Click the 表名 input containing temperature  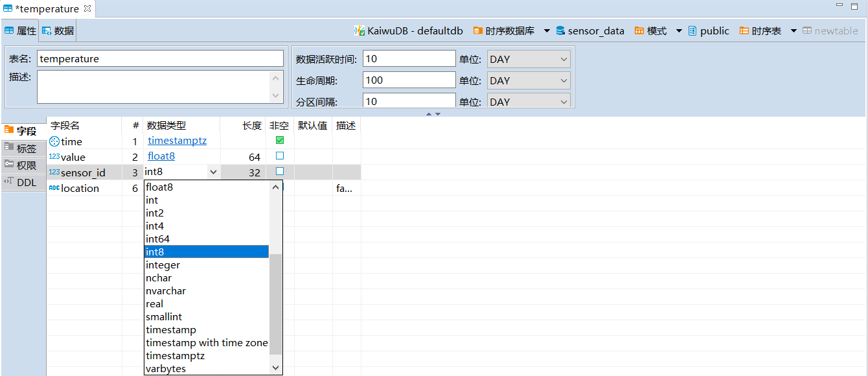(160, 58)
